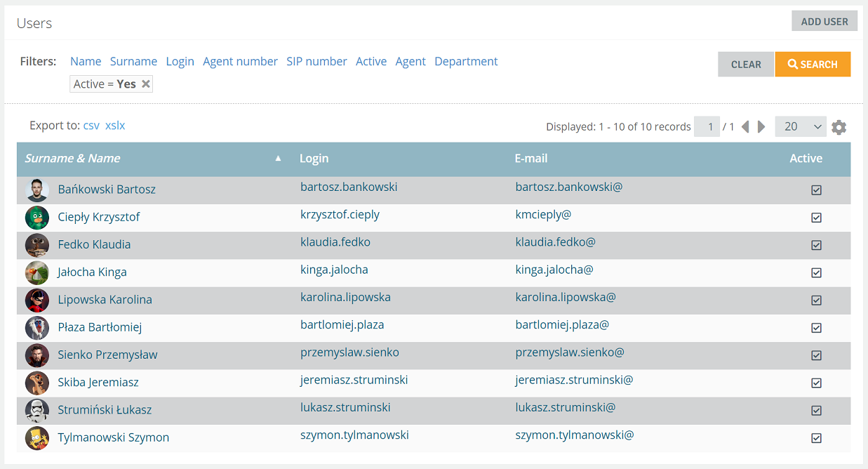Add a Surname filter
Viewport: 868px width, 469px height.
coord(133,62)
